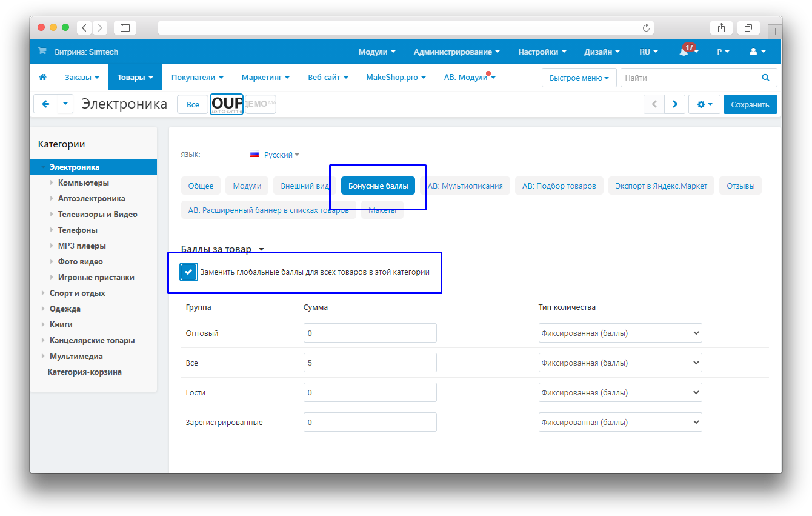Expand the Спорт и отдых category
This screenshot has width=812, height=516.
click(43, 293)
